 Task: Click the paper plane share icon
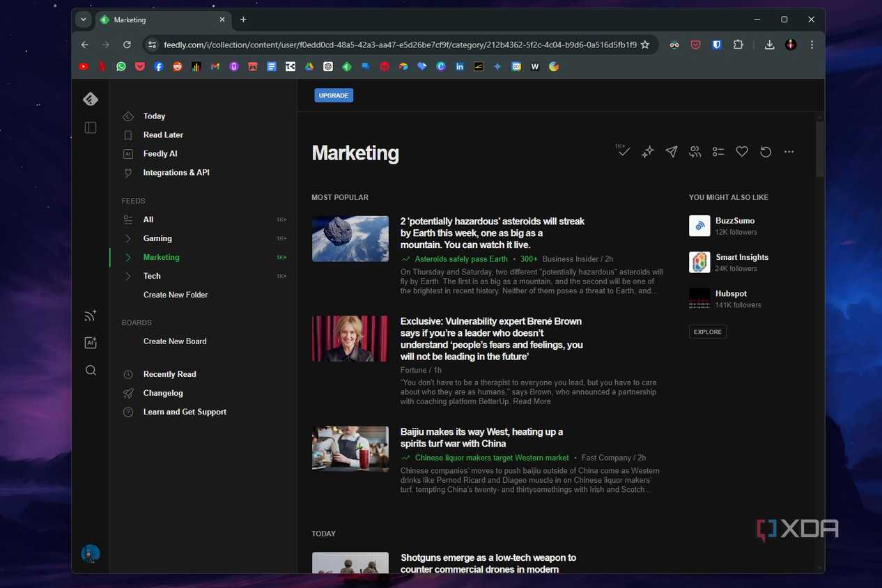[x=671, y=152]
